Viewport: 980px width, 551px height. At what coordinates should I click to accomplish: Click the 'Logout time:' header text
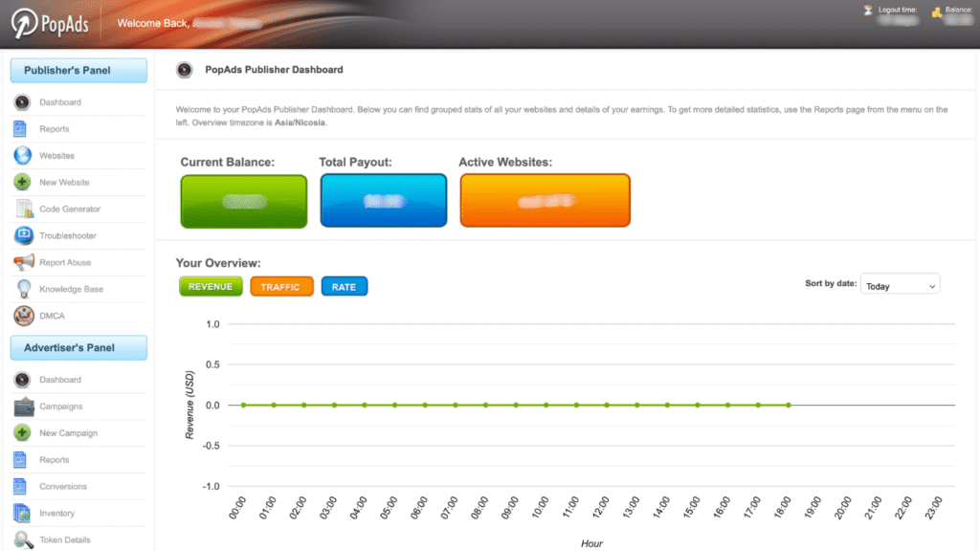click(x=898, y=10)
